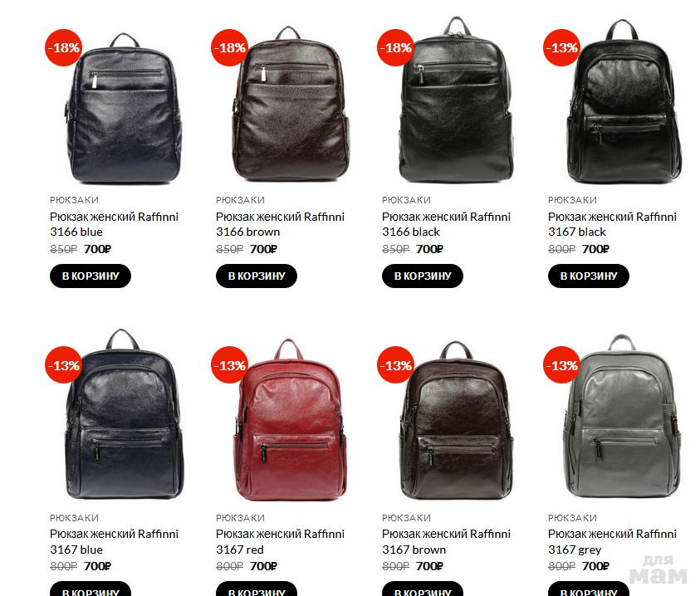Add the 3167 red backpack to cart
Screen dimensions: 700x596
pyautogui.click(x=257, y=589)
